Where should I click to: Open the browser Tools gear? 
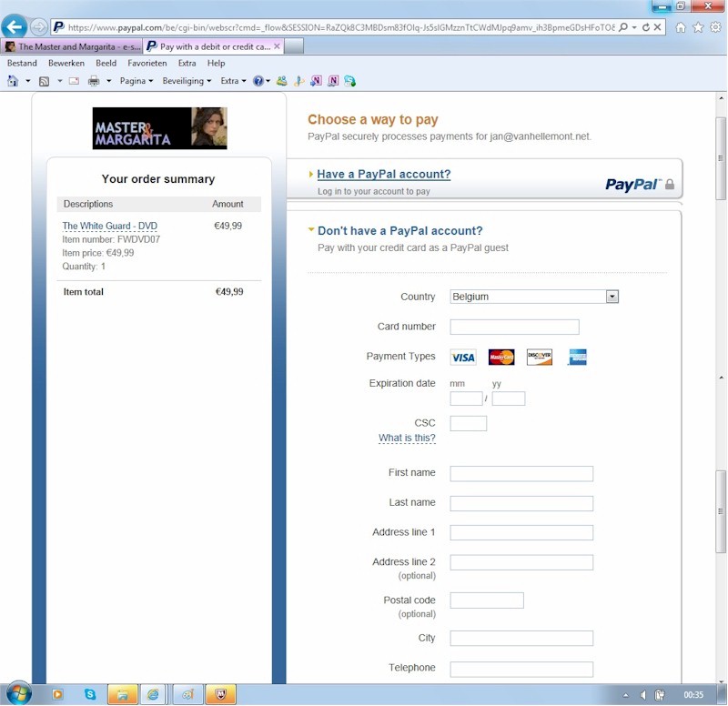[x=715, y=28]
